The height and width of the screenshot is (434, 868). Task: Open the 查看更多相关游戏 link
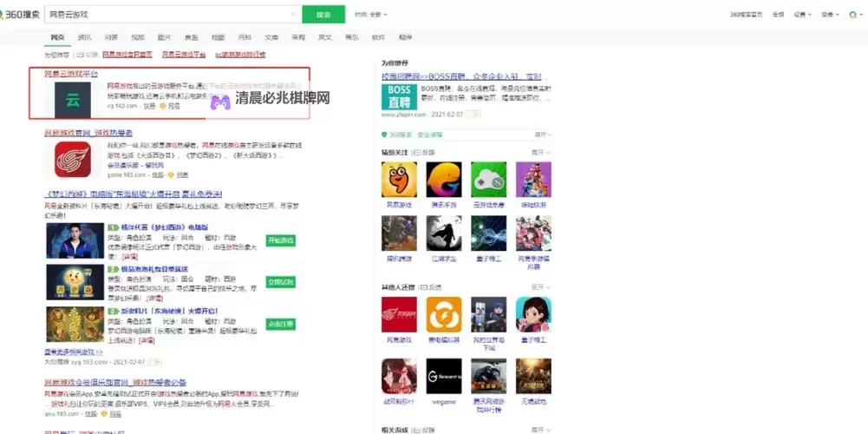coord(74,352)
